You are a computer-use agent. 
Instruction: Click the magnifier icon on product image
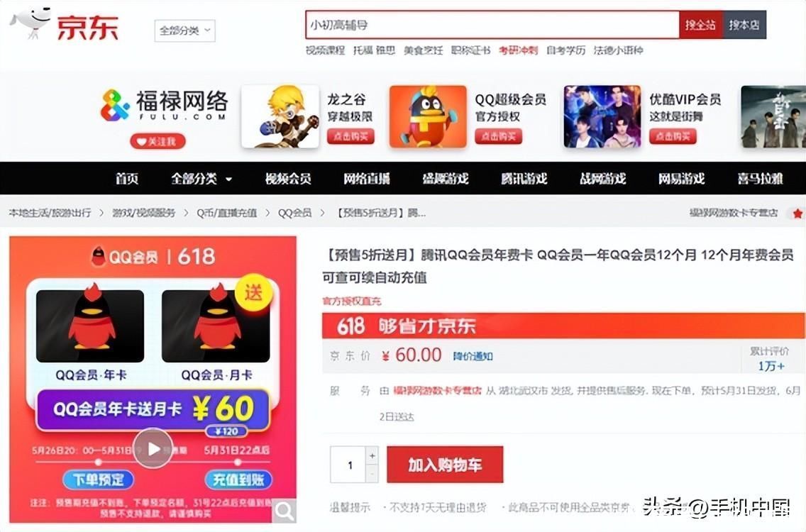coord(285,511)
